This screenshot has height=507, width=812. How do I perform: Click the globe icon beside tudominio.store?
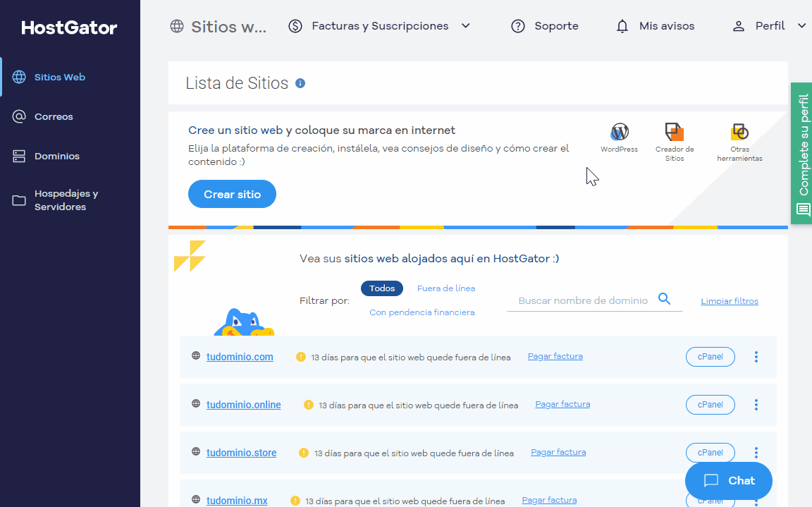pyautogui.click(x=196, y=451)
